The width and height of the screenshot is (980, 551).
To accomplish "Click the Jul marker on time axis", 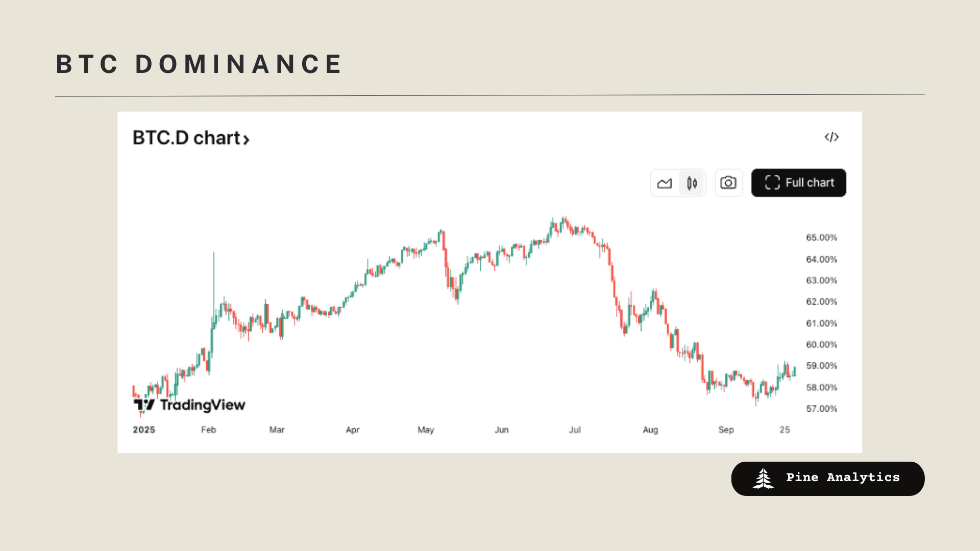I will (575, 430).
